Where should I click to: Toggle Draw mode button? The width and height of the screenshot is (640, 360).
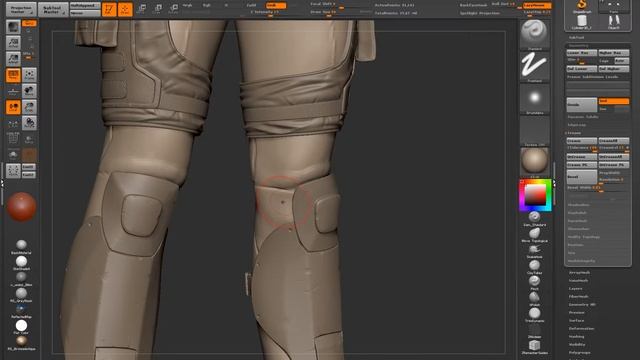125,9
